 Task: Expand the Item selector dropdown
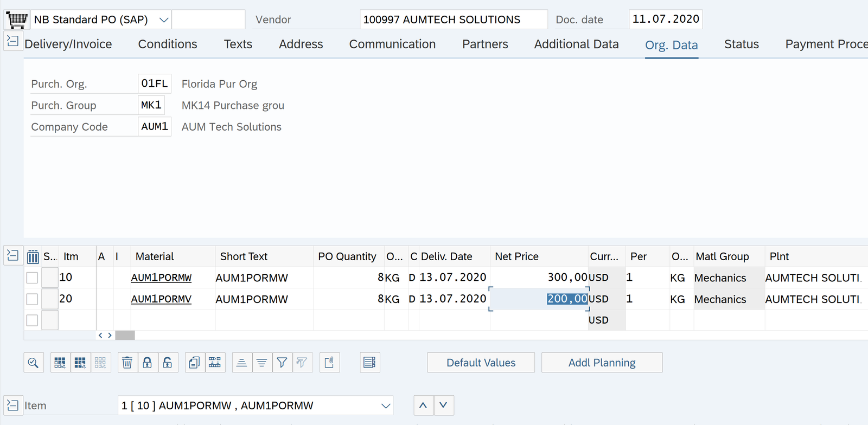pyautogui.click(x=386, y=405)
